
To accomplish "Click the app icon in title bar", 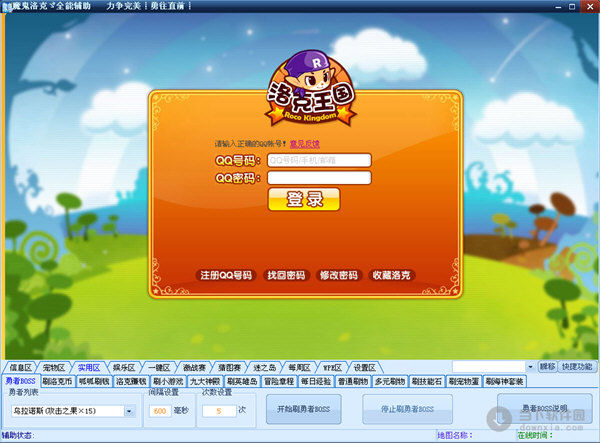I will click(7, 6).
